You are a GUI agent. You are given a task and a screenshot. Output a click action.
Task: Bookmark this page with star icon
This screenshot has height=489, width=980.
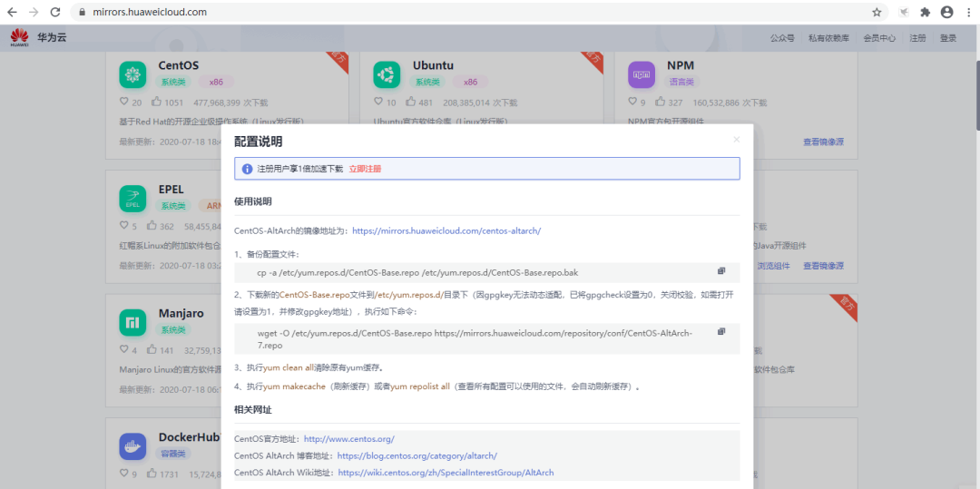(877, 12)
